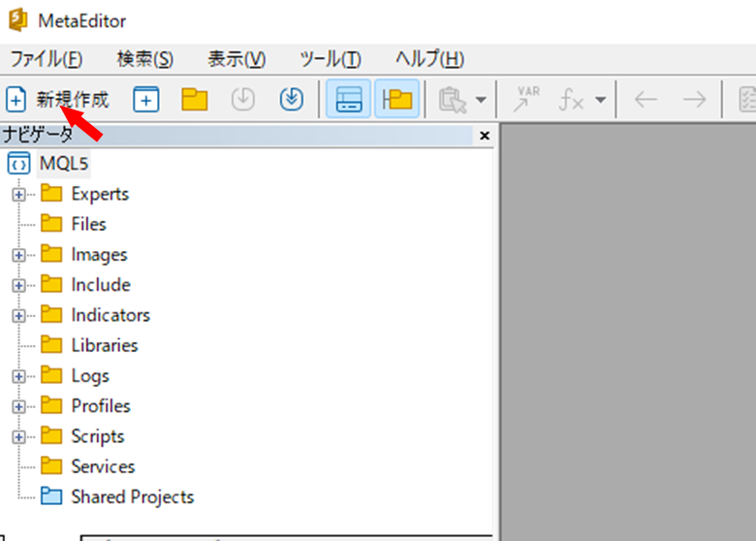Viewport: 756px width, 541px height.
Task: Expand the Profiles folder
Action: pyautogui.click(x=18, y=406)
